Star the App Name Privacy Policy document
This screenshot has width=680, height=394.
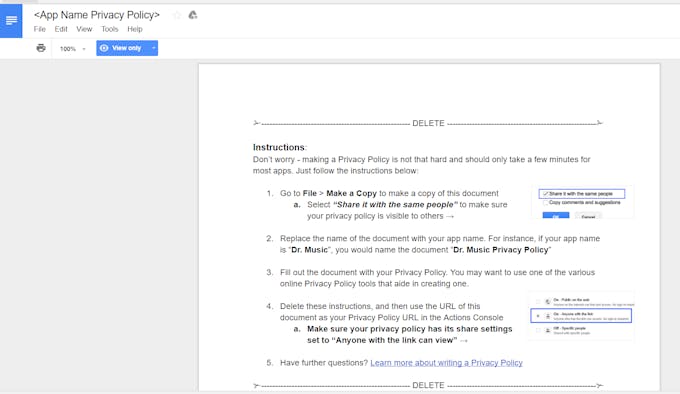pos(177,15)
